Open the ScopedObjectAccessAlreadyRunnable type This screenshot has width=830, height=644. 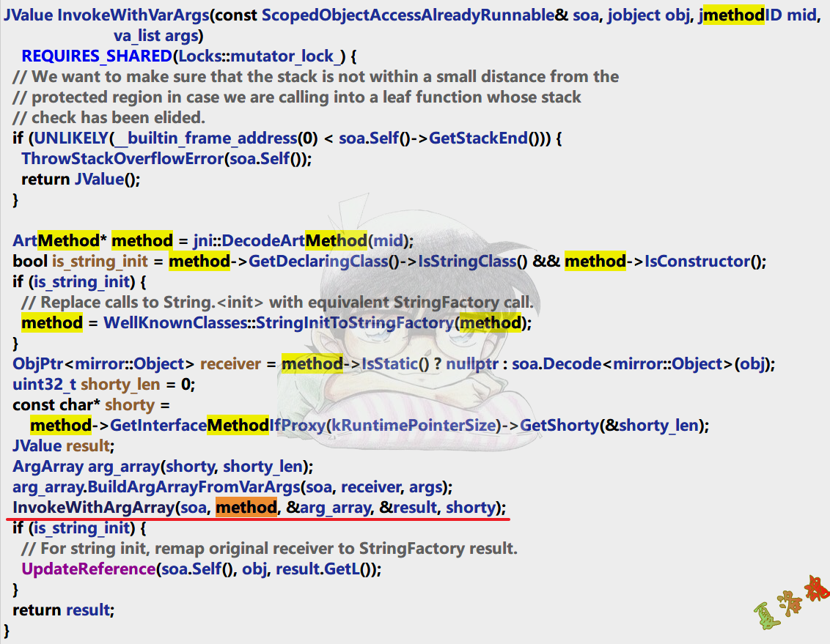pyautogui.click(x=411, y=15)
